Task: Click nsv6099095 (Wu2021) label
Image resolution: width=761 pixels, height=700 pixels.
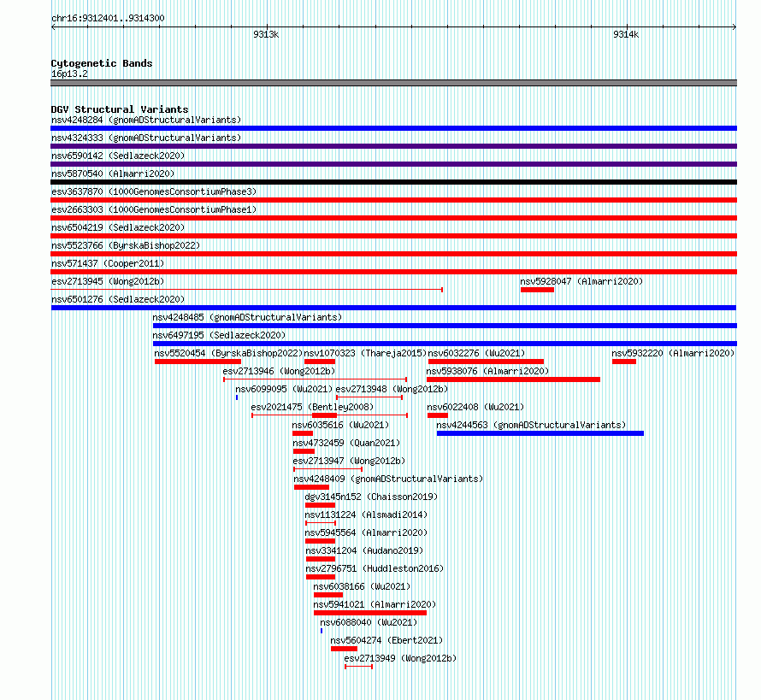Action: coord(284,389)
